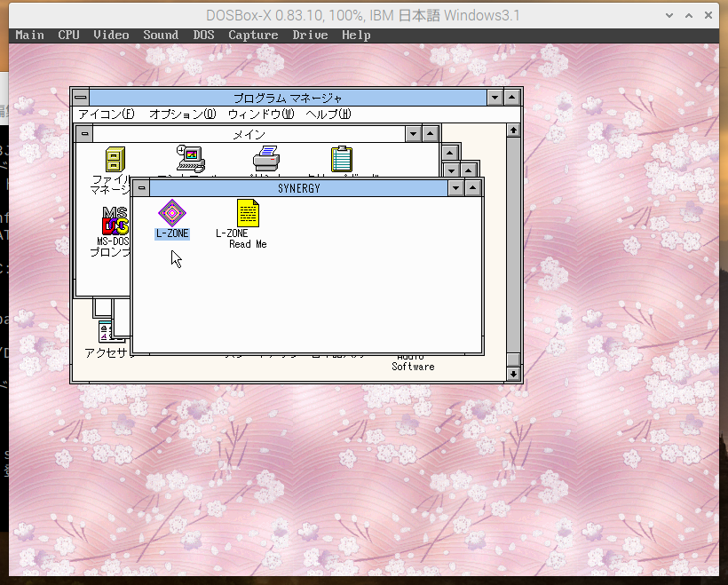Click Program Manager vertical scrollbar track
The width and height of the screenshot is (728, 585).
click(x=513, y=245)
